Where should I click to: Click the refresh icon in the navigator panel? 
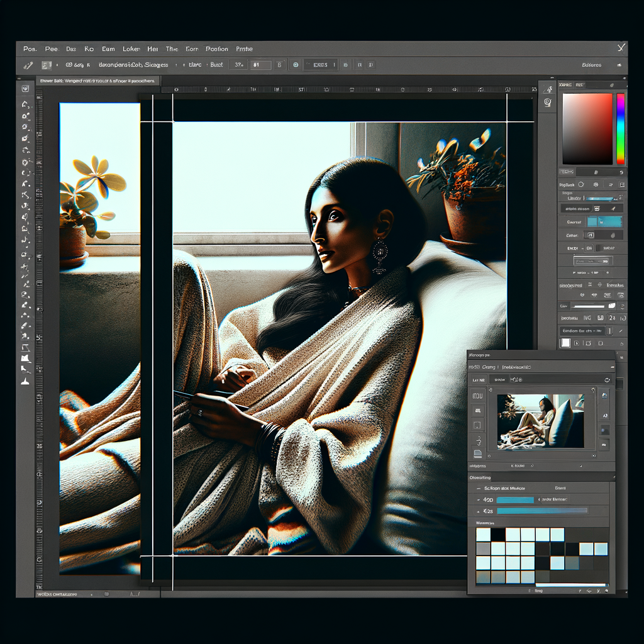pos(606,380)
